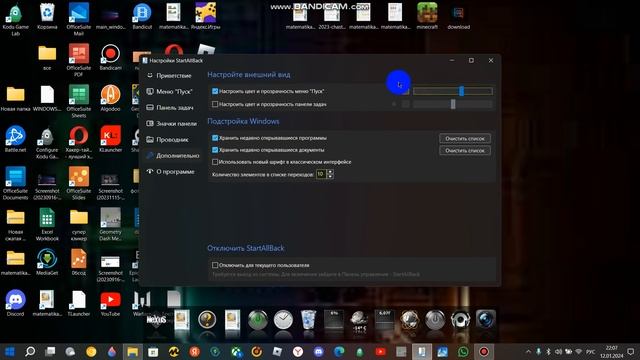Click the webcam icon on the dock
The image size is (640, 360).
tap(485, 320)
